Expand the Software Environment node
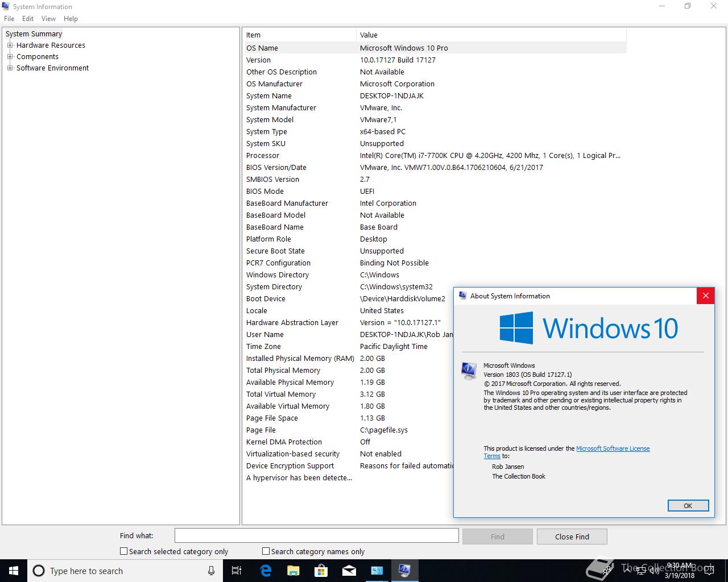Screen dimensions: 728x582 point(10,68)
